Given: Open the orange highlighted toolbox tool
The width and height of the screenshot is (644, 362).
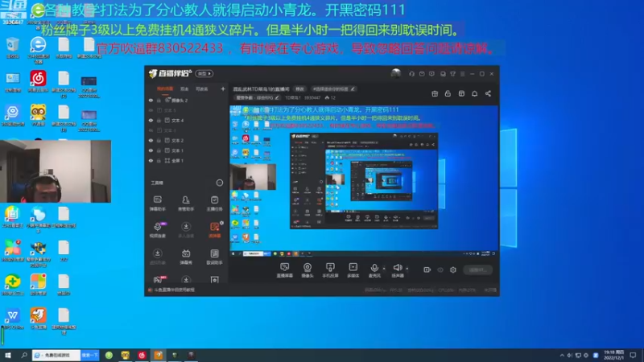Looking at the screenshot, I should coord(214,230).
